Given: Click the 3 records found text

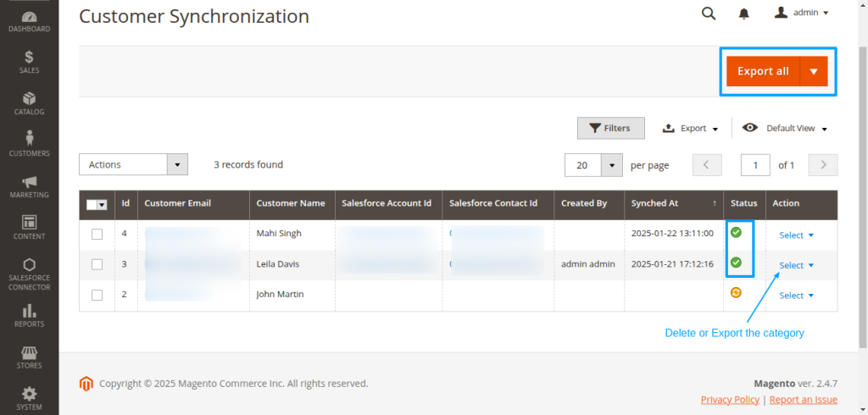Looking at the screenshot, I should click(248, 165).
